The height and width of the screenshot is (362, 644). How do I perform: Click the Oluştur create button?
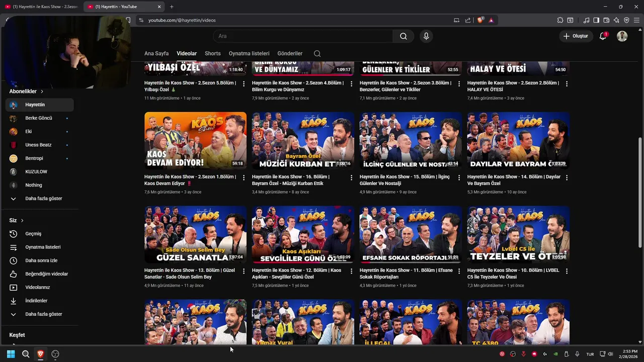[x=576, y=36]
